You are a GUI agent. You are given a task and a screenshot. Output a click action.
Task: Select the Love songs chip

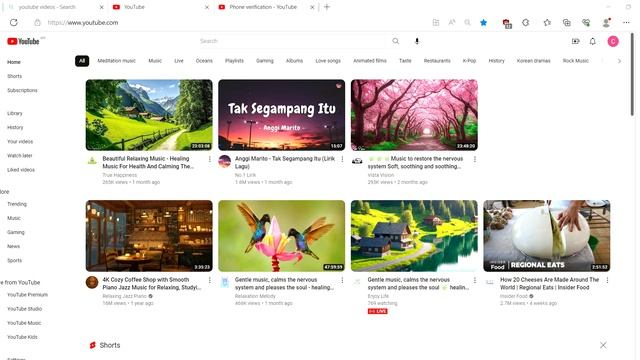coord(328,61)
